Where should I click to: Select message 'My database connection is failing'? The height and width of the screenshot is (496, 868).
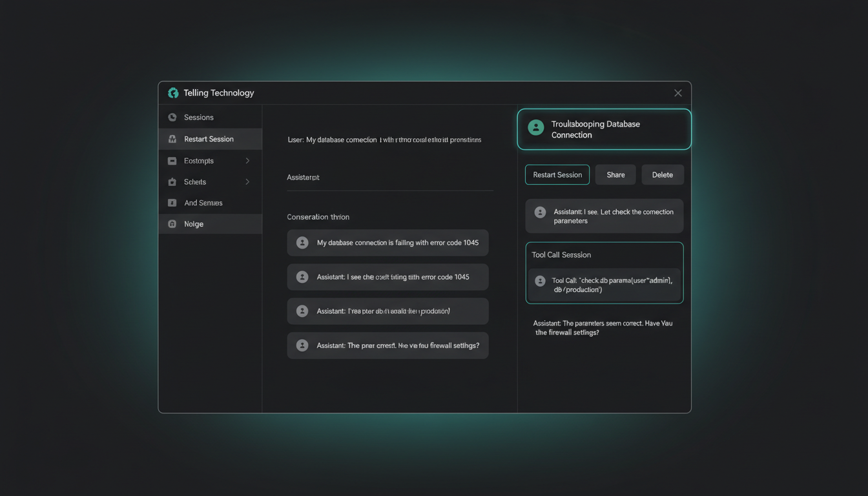tap(398, 243)
